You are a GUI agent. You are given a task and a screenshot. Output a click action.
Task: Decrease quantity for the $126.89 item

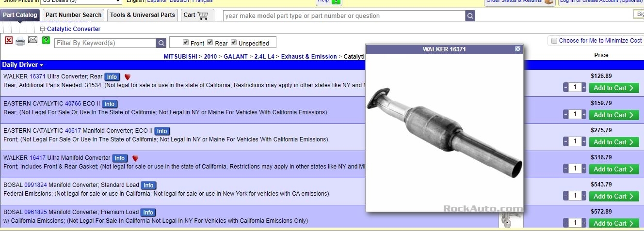pyautogui.click(x=565, y=88)
